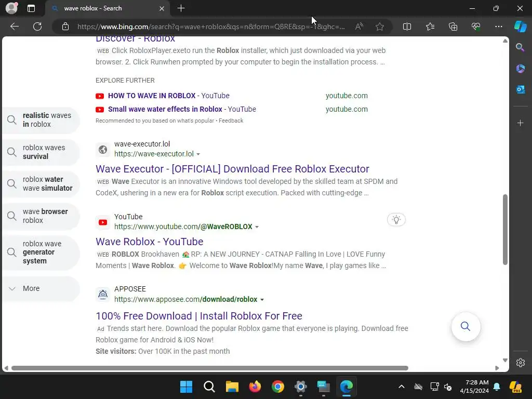Go back to the previous page

[x=15, y=26]
